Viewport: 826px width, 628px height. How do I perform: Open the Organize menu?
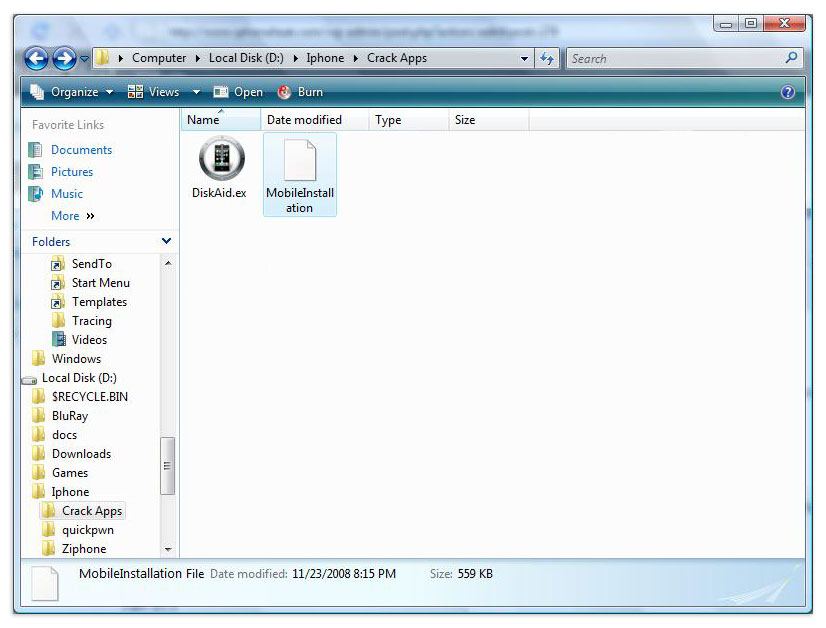(x=72, y=92)
